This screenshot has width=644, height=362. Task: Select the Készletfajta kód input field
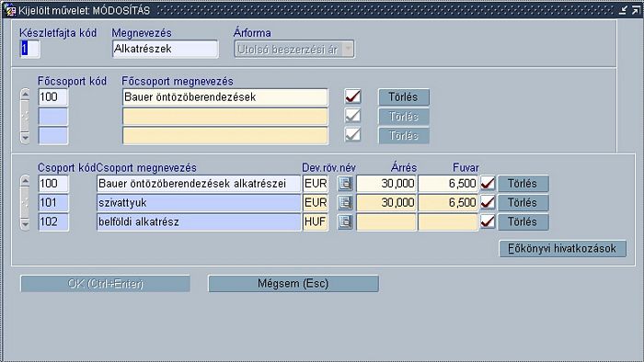pos(30,49)
